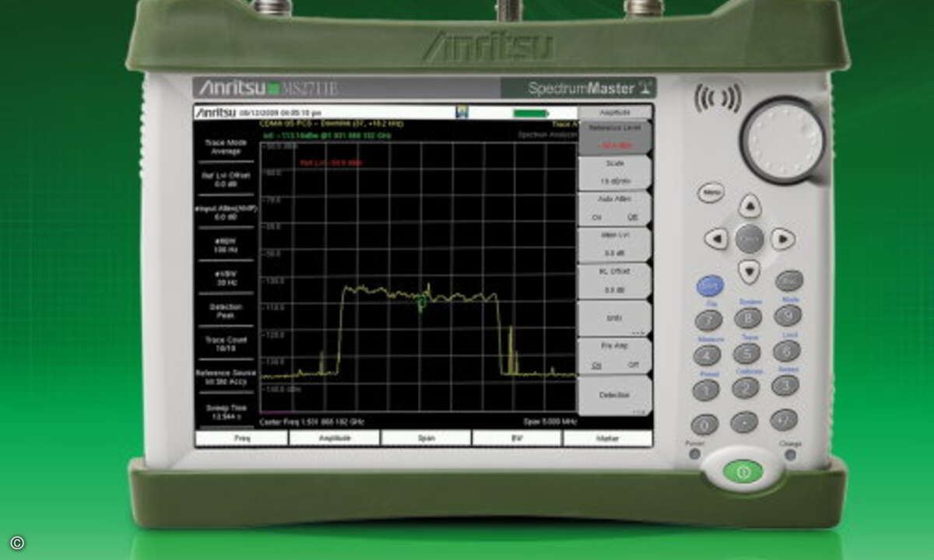Tap number key 3 labeled Sweep
Viewport: 934px width, 560px height.
[x=785, y=385]
